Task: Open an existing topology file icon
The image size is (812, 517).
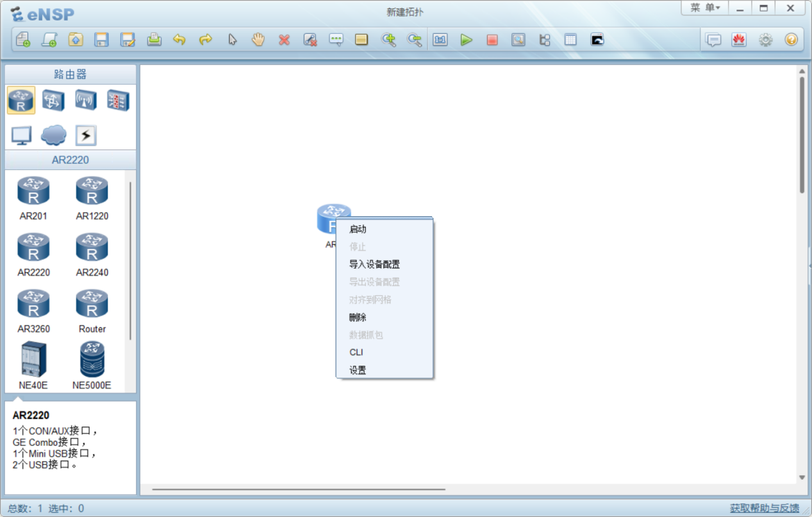Action: [x=76, y=40]
